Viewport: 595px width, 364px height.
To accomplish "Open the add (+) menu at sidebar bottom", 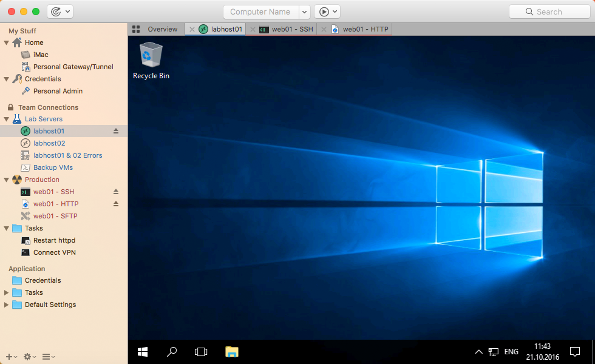I will [x=11, y=357].
